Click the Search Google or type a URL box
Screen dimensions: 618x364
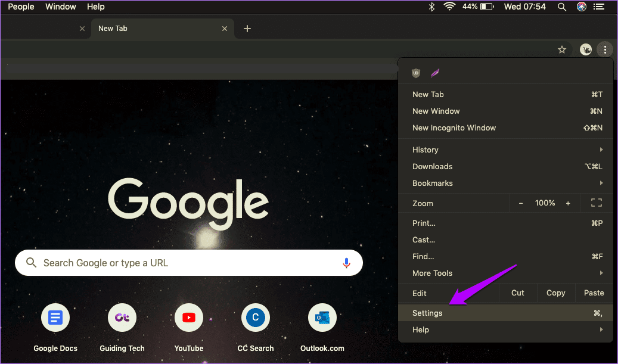189,263
